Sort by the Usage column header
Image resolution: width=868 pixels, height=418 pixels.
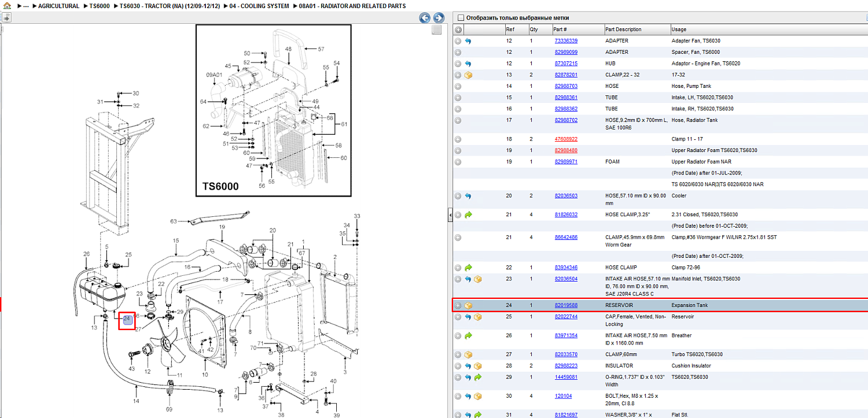pos(768,29)
